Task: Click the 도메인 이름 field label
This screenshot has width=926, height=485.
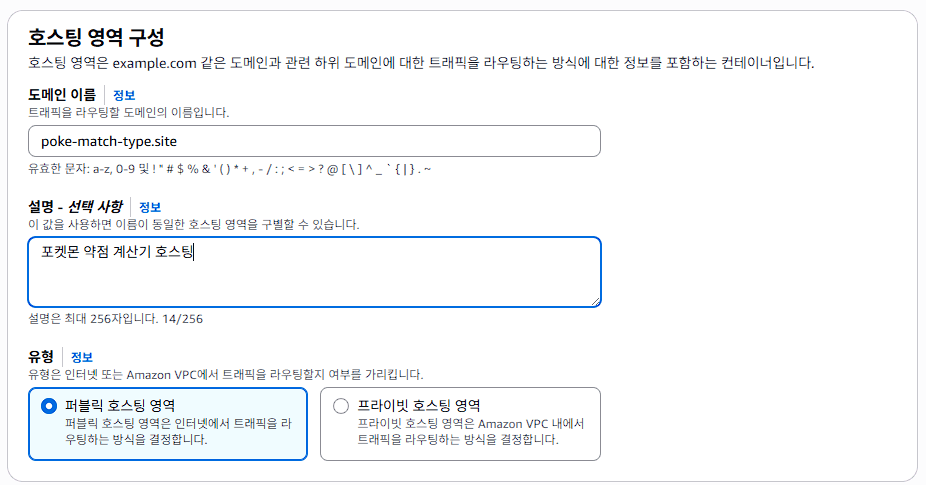Action: point(62,95)
